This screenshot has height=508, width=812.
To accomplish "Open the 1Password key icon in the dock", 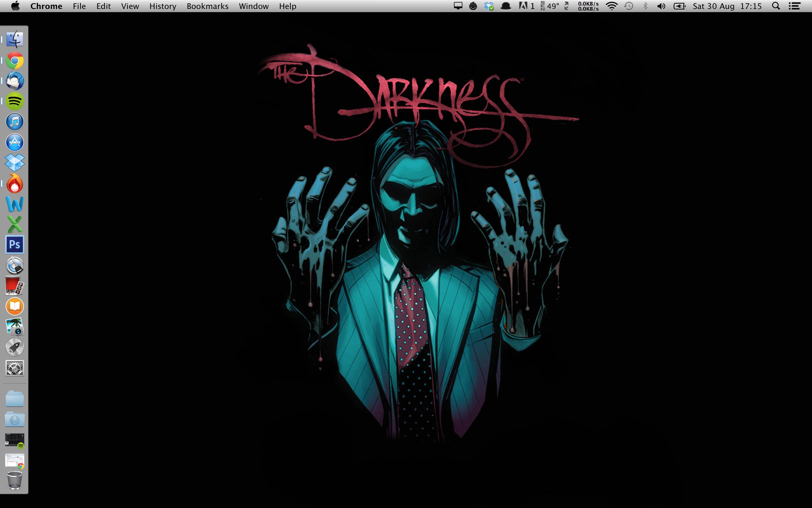I will coord(15,265).
